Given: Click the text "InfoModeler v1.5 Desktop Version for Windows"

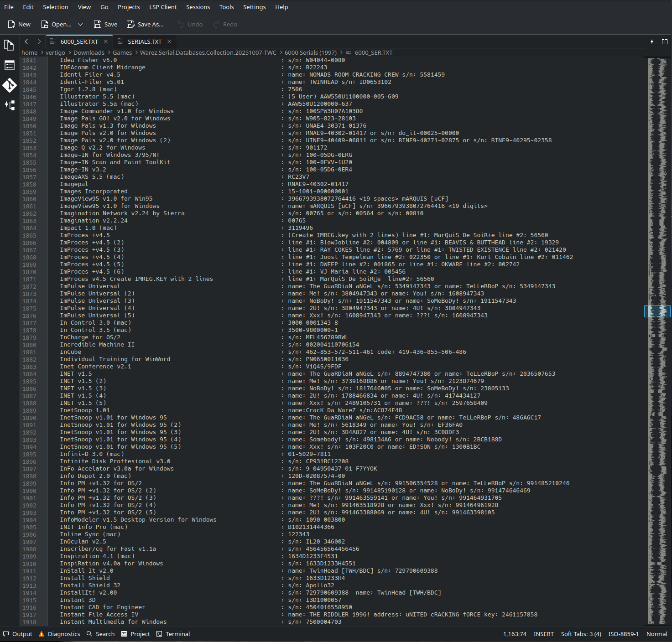Looking at the screenshot, I should [x=138, y=520].
